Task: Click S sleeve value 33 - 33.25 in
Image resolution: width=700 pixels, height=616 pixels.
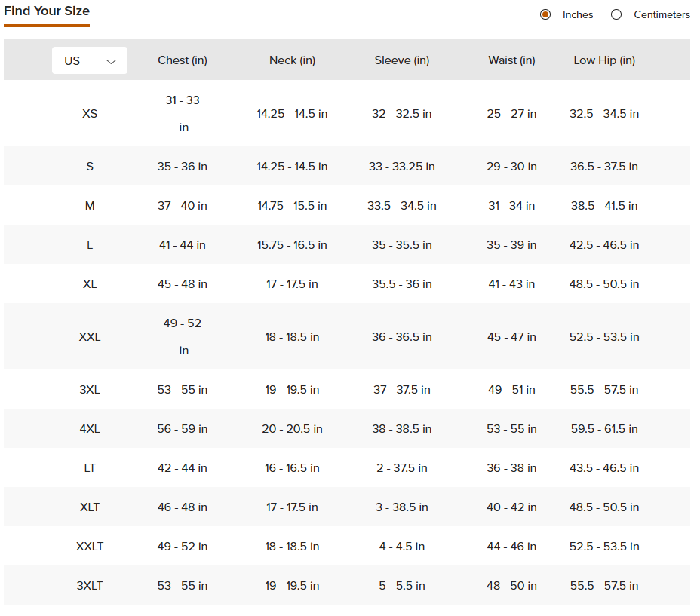Action: click(x=402, y=167)
